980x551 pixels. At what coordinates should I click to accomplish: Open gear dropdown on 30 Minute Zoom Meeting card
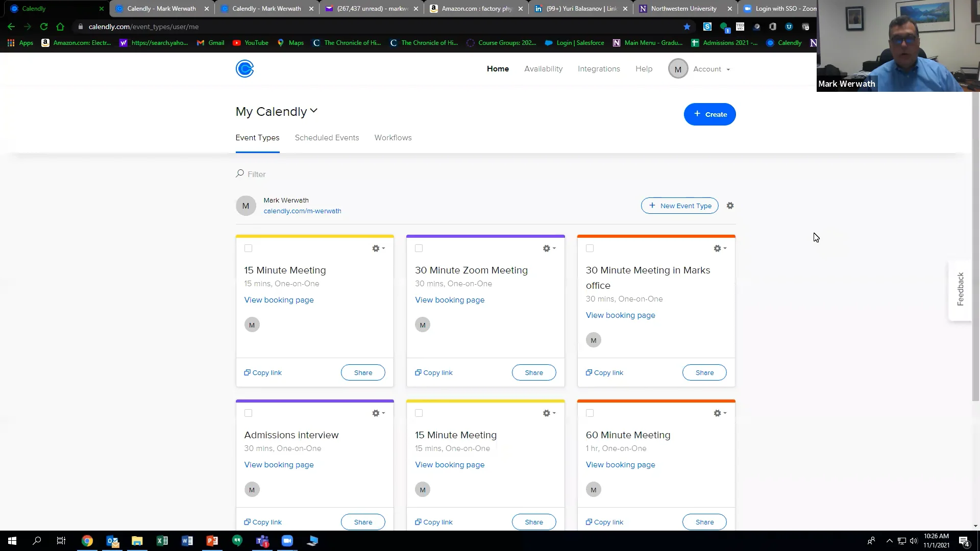[x=549, y=248]
